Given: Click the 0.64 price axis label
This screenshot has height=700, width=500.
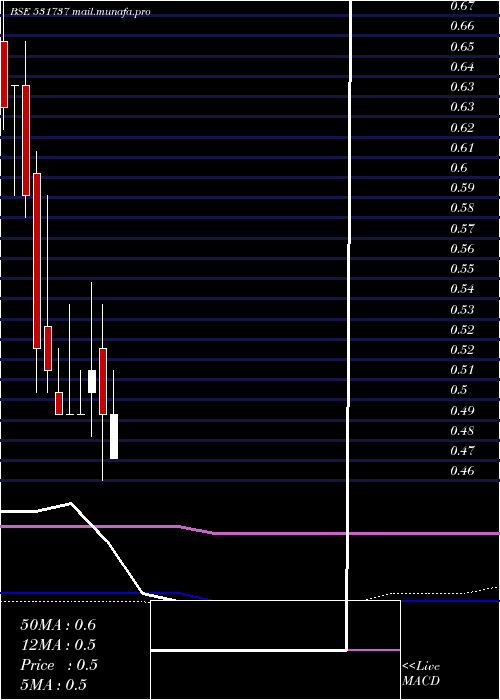Looking at the screenshot, I should 462,67.
